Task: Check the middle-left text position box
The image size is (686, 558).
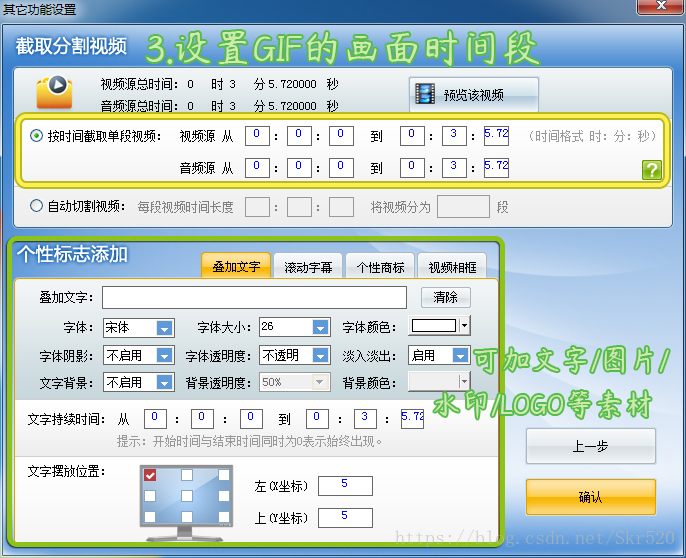Action: click(150, 496)
